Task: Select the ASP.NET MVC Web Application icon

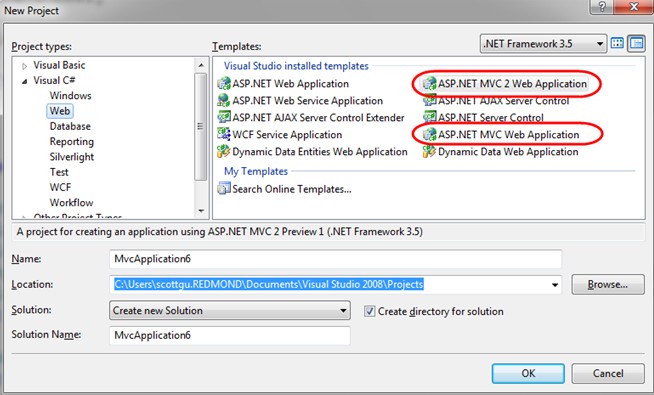Action: click(429, 134)
